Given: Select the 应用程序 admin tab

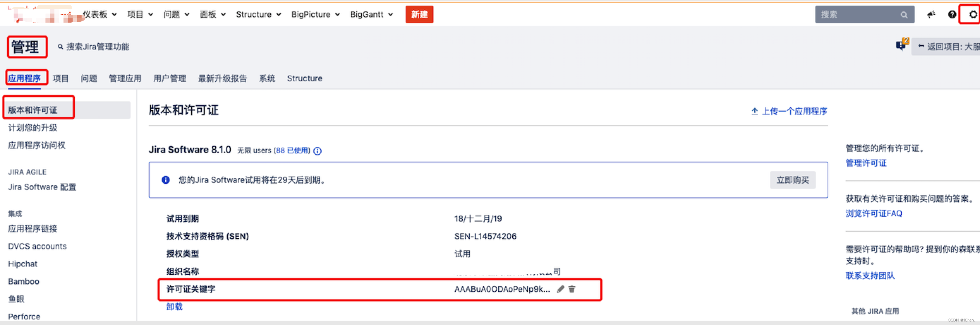Looking at the screenshot, I should coord(24,78).
